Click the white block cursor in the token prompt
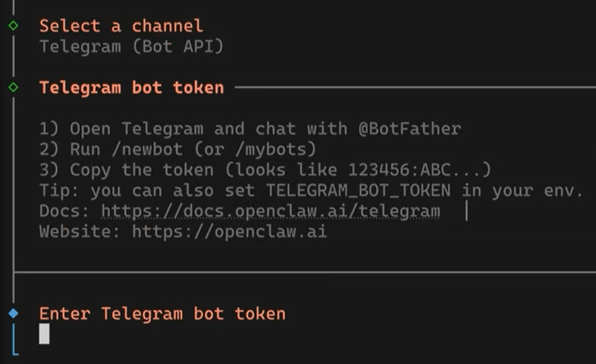This screenshot has width=596, height=364. coord(44,334)
